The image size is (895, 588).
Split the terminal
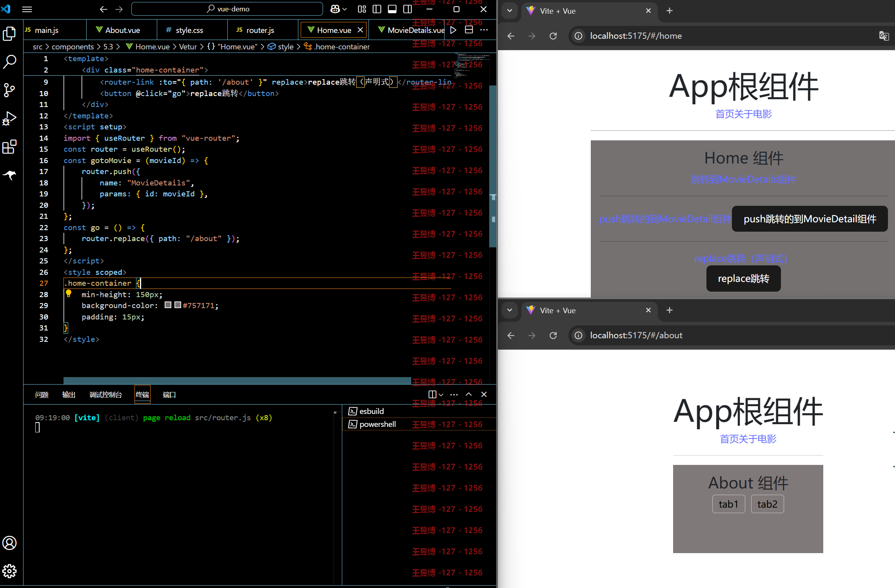pyautogui.click(x=432, y=394)
